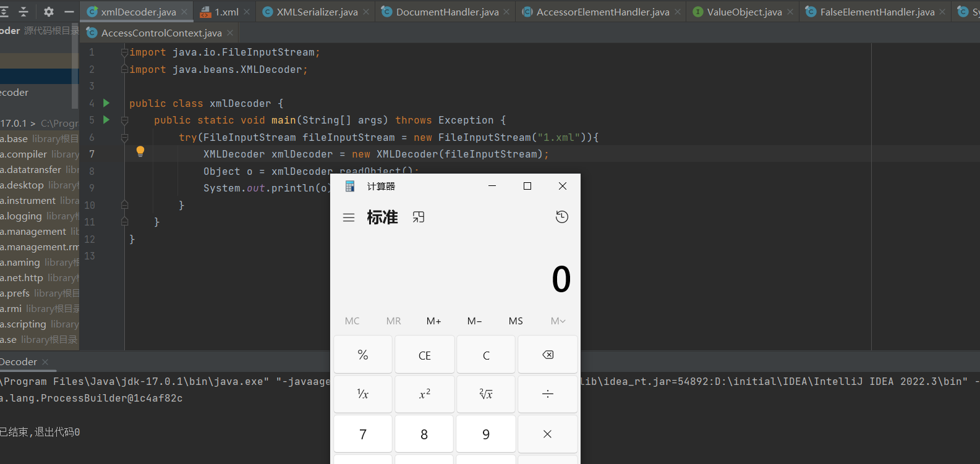This screenshot has height=464, width=980.
Task: Close the AccessControlContext.java tab
Action: (x=230, y=33)
